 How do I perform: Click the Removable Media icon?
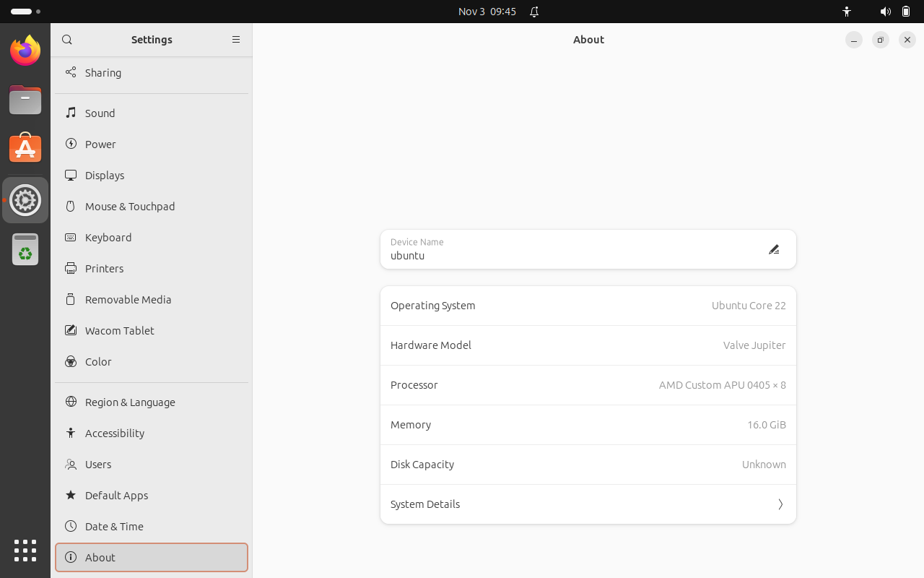[x=71, y=299]
